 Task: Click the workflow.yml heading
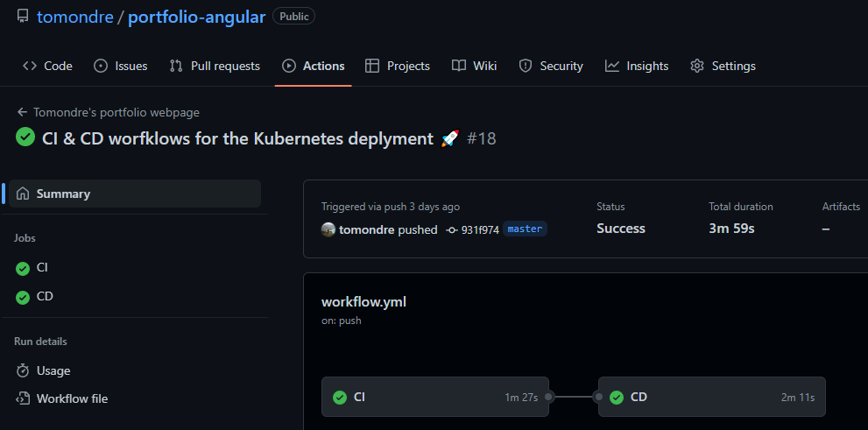point(363,302)
